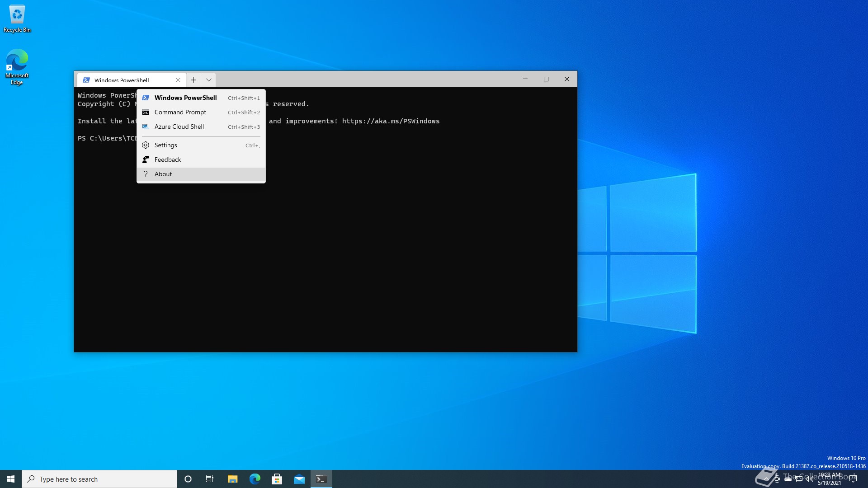Select the Microsoft Edge desktop shortcut

click(17, 67)
